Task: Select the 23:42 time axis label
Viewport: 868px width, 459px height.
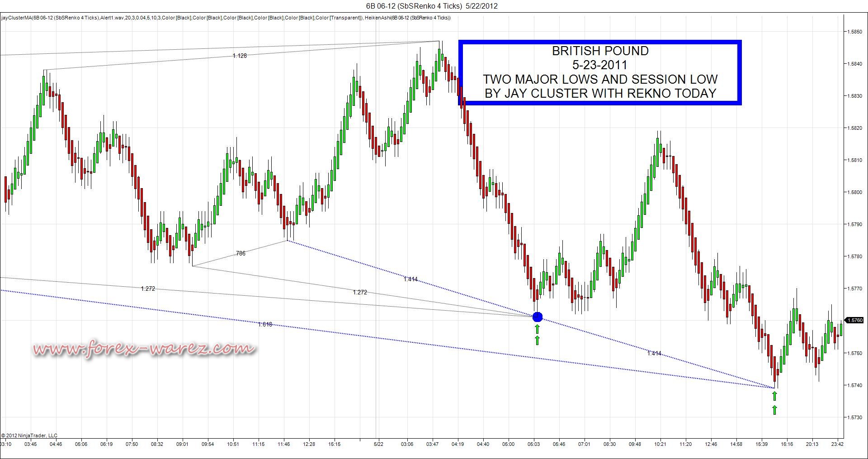Action: click(837, 444)
